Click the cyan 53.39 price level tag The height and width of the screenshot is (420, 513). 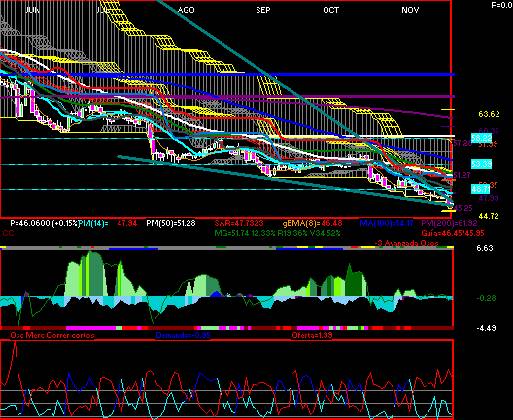click(x=481, y=164)
